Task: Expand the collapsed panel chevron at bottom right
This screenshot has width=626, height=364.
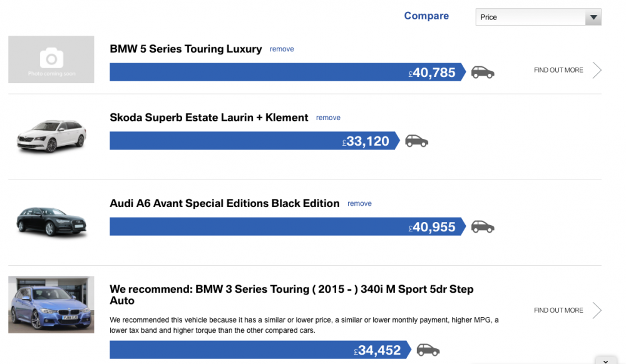Action: tap(605, 361)
